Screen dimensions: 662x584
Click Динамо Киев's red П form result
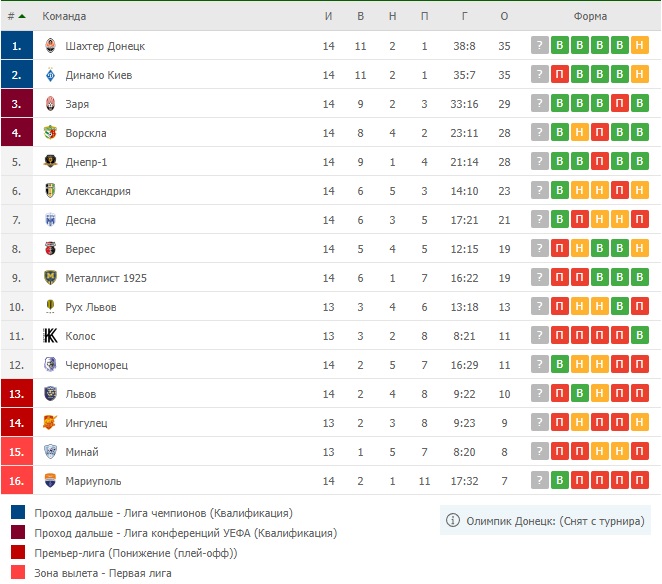559,75
